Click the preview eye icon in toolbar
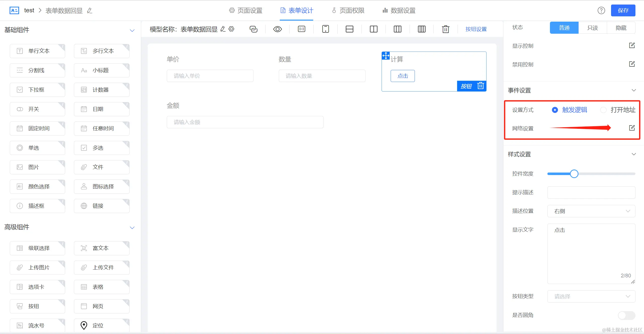644x334 pixels. pos(277,29)
